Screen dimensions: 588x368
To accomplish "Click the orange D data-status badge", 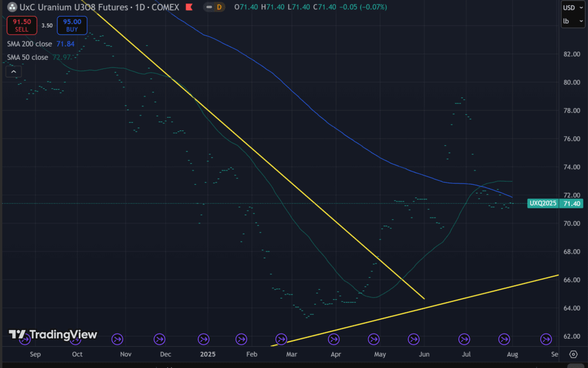I will pos(218,7).
